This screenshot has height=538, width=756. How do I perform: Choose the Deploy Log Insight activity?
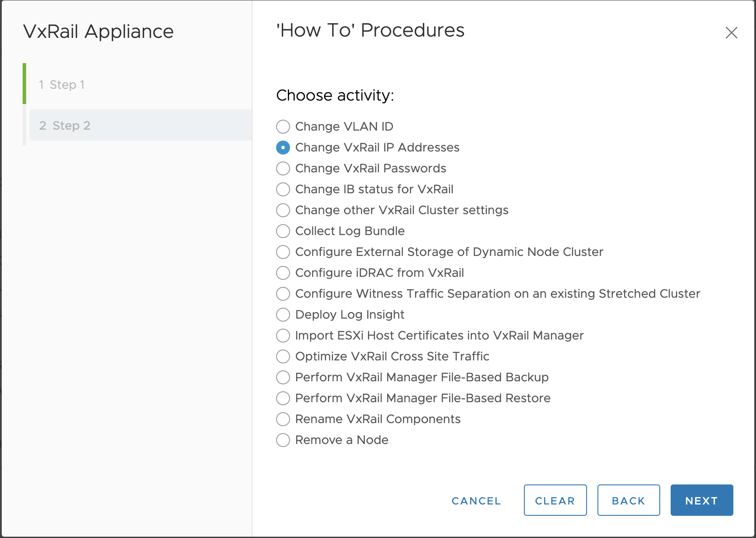[x=283, y=315]
